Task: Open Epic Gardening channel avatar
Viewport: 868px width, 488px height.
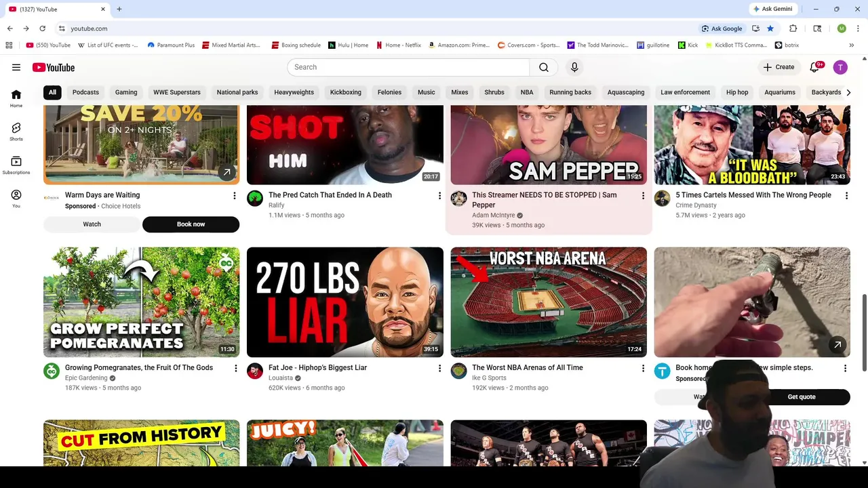Action: tap(52, 371)
